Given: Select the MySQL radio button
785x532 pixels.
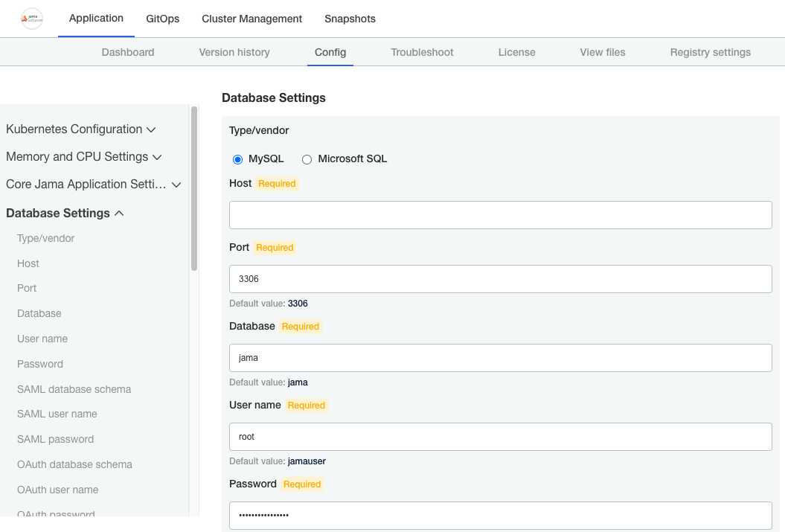Looking at the screenshot, I should (238, 159).
